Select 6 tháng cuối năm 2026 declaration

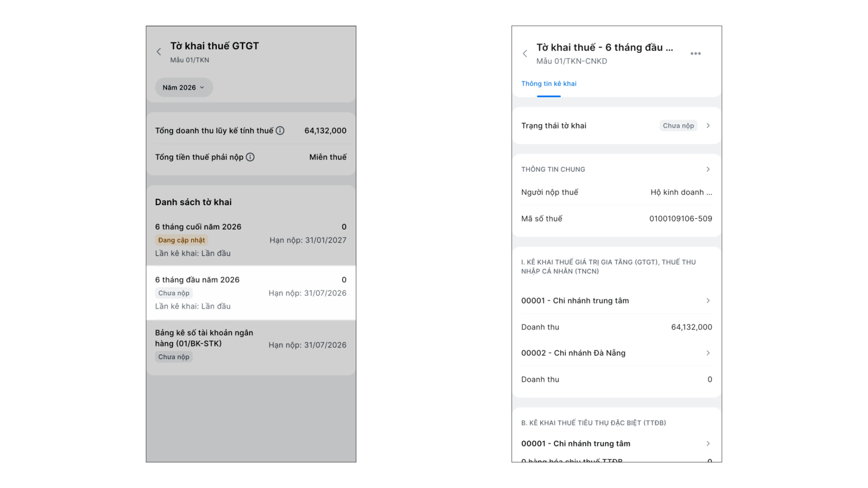point(251,240)
